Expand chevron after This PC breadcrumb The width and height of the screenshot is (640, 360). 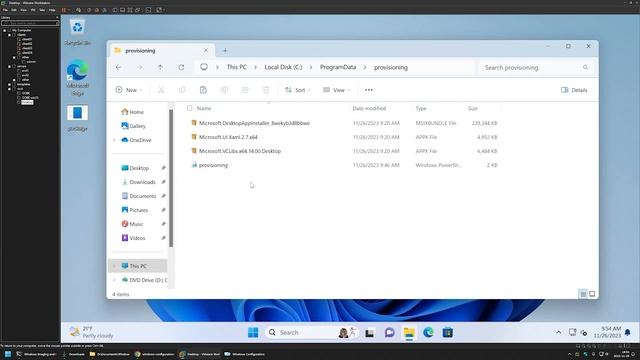tap(256, 67)
